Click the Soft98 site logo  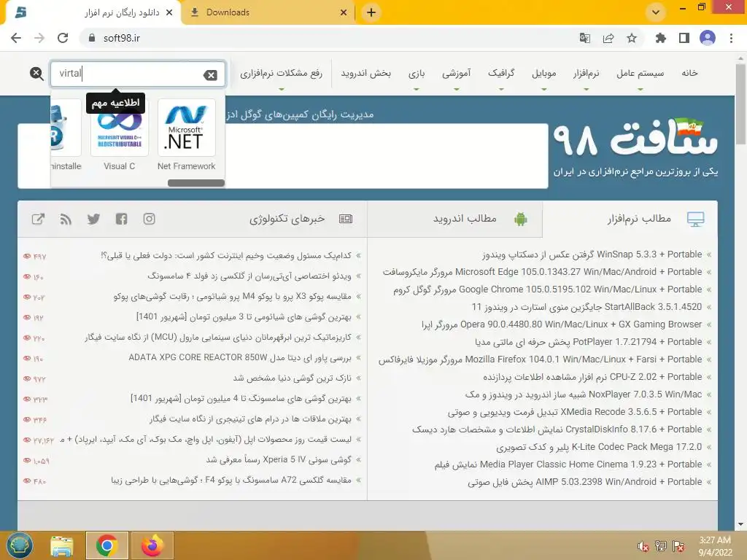(x=635, y=138)
